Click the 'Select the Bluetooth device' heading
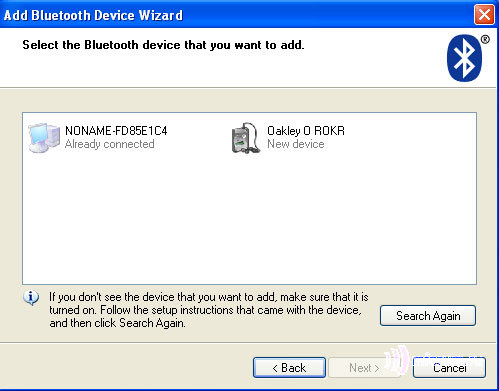499x391 pixels. (x=163, y=45)
